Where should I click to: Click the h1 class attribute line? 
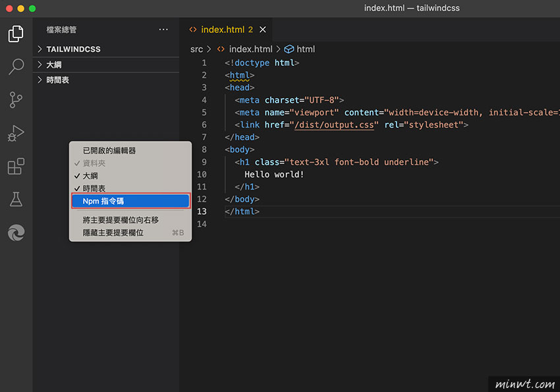pyautogui.click(x=337, y=162)
